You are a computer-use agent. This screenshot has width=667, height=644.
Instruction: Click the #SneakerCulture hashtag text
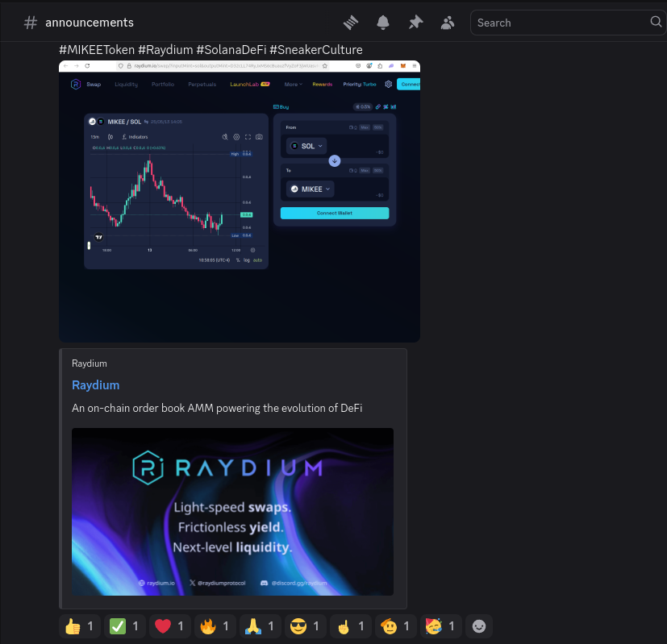point(316,50)
